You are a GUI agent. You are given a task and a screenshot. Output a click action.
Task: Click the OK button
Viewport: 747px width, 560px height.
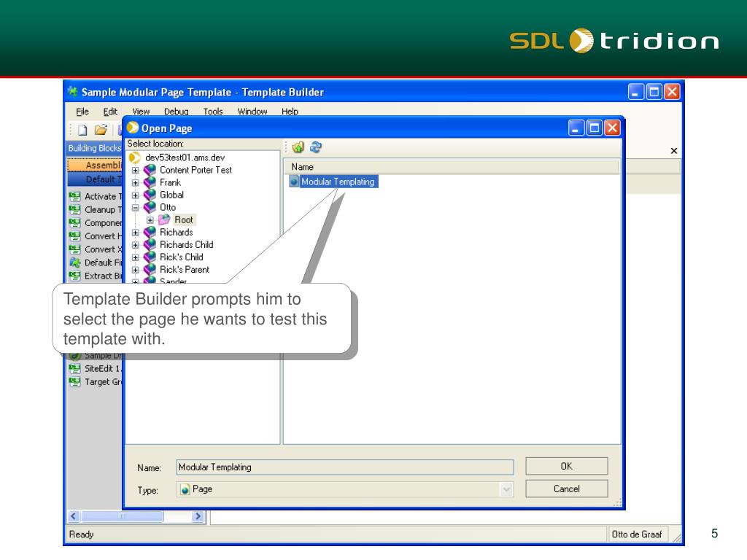(x=566, y=466)
